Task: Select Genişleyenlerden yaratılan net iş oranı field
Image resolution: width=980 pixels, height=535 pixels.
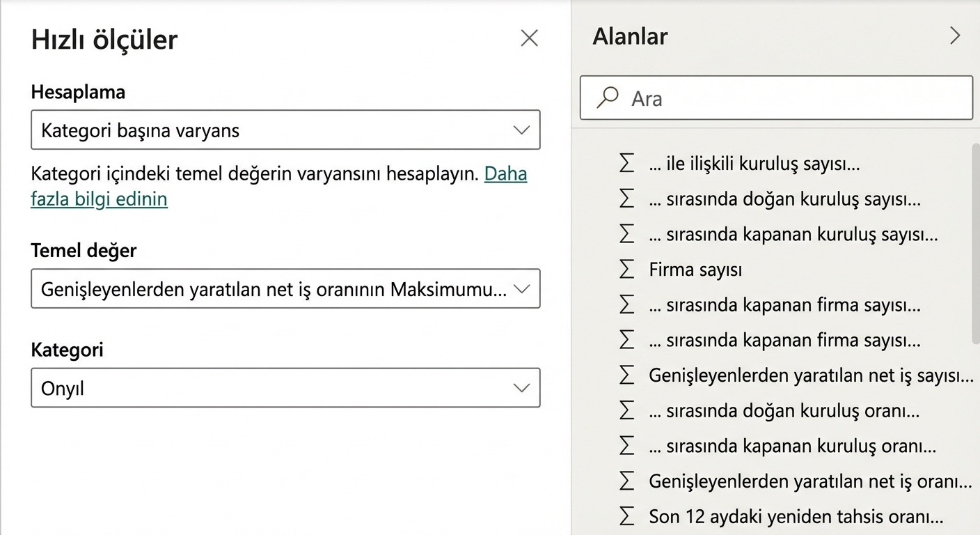Action: 810,481
